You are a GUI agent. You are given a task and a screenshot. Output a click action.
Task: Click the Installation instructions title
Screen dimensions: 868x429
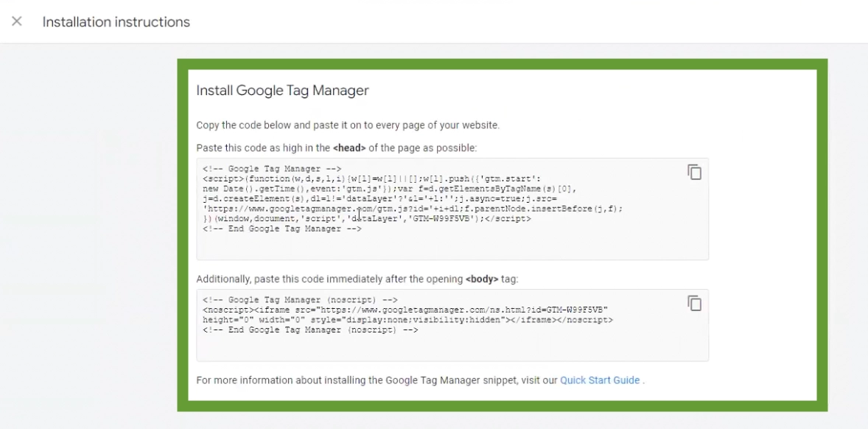click(x=116, y=22)
